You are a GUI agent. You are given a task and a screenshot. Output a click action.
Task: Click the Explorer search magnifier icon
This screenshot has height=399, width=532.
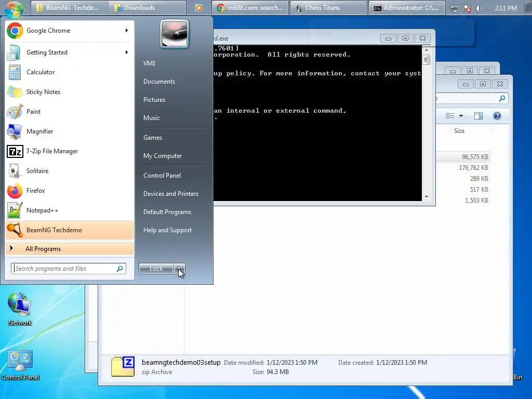[x=502, y=98]
